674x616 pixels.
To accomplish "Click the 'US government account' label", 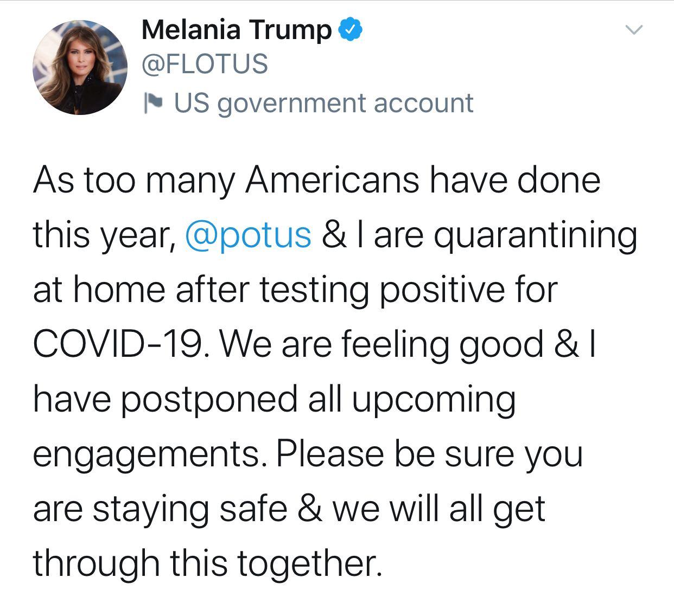I will [323, 103].
